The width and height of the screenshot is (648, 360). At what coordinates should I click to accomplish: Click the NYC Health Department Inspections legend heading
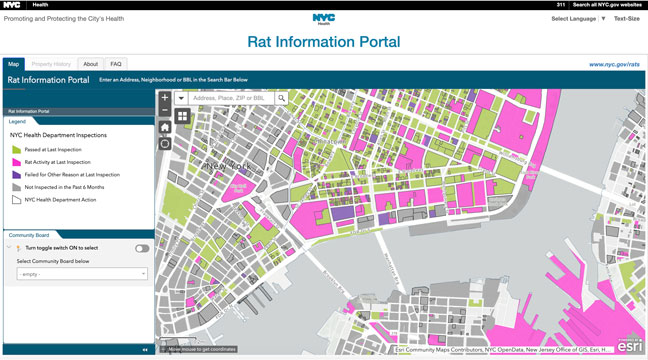(x=58, y=135)
